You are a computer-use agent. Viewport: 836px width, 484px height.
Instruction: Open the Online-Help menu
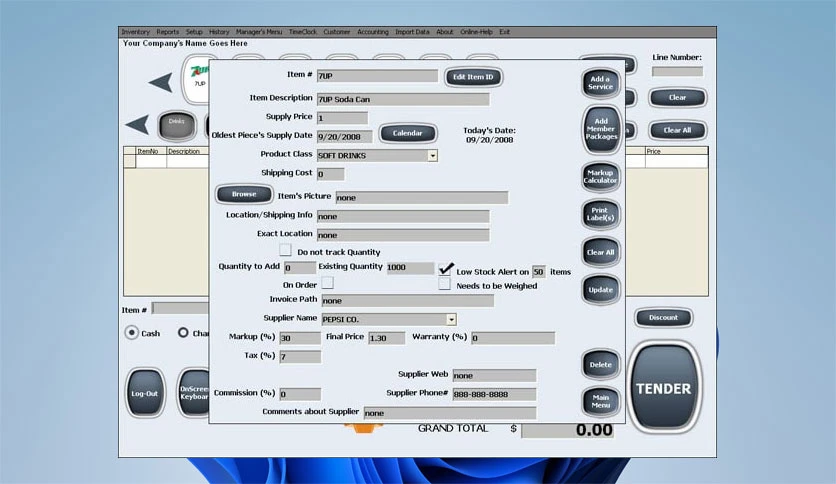coord(476,32)
